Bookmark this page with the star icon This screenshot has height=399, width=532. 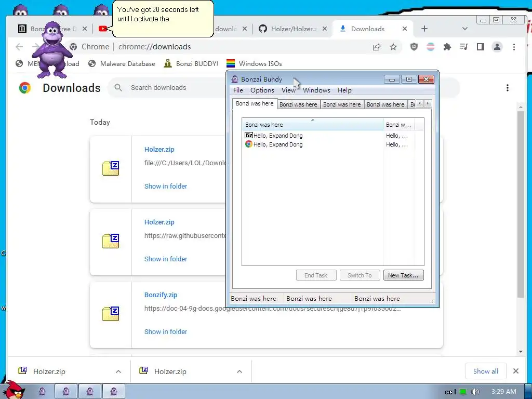click(393, 47)
